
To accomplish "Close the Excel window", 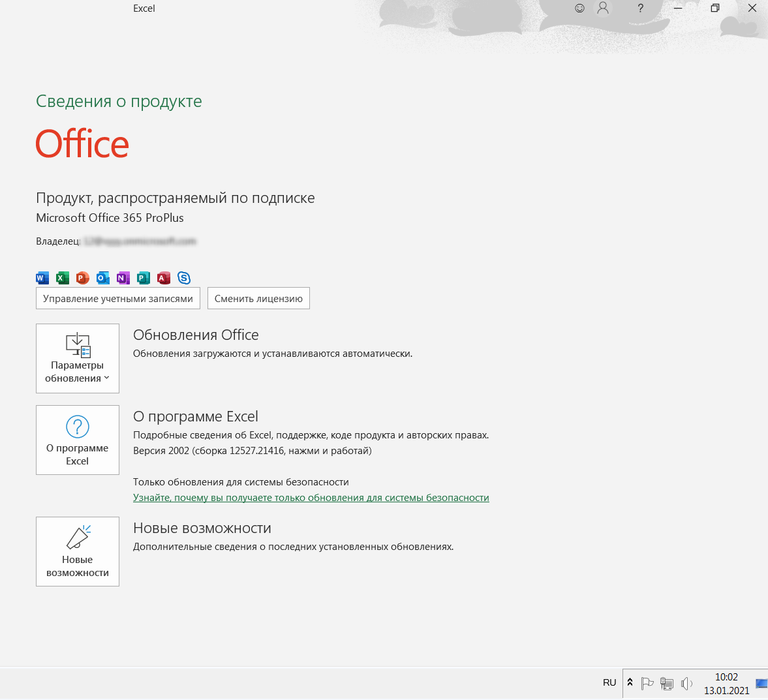I will click(x=752, y=8).
